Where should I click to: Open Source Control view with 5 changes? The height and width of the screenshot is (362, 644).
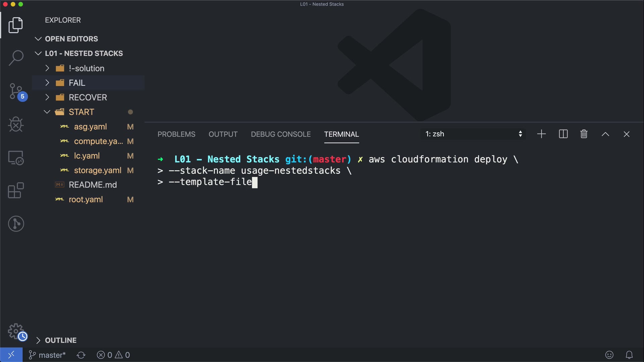pyautogui.click(x=16, y=91)
